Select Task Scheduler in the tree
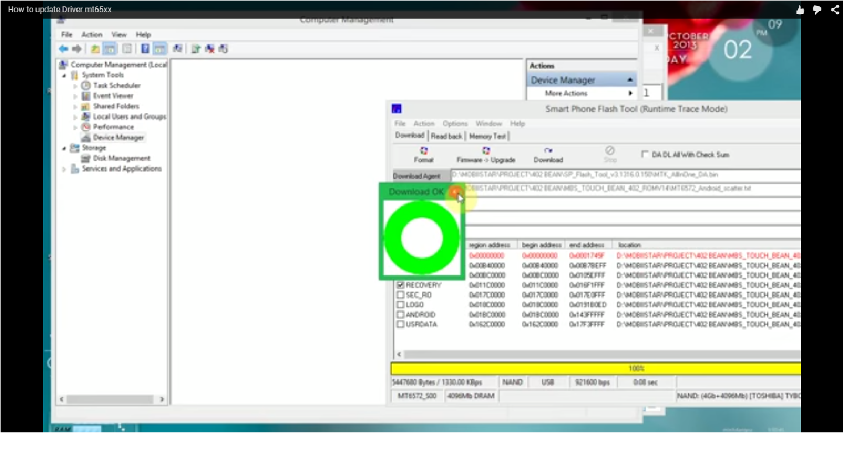 [116, 86]
